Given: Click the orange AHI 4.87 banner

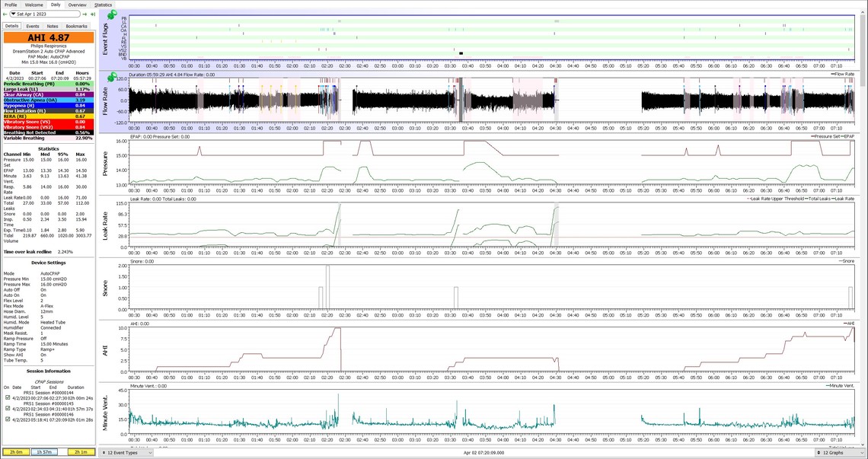Looking at the screenshot, I should [x=47, y=37].
